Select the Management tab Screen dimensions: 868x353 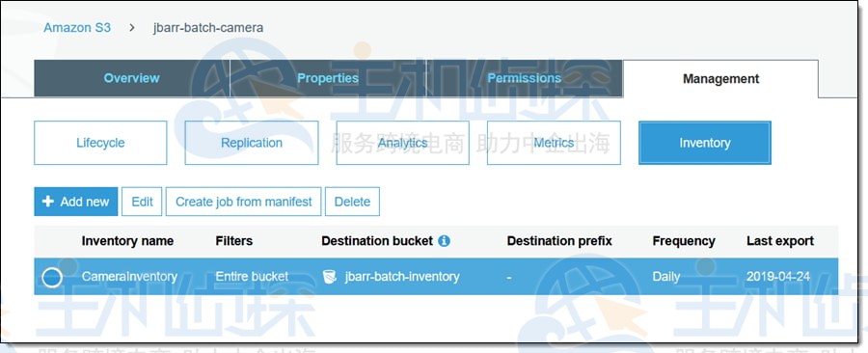(720, 78)
